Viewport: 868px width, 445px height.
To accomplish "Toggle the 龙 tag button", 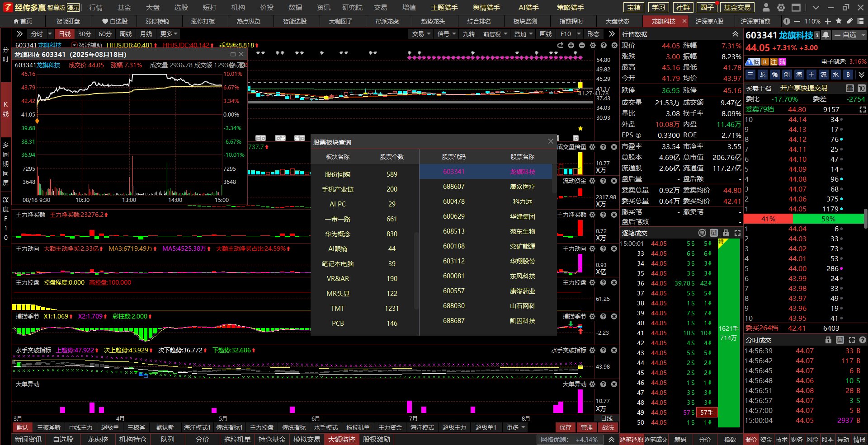I will tap(762, 75).
